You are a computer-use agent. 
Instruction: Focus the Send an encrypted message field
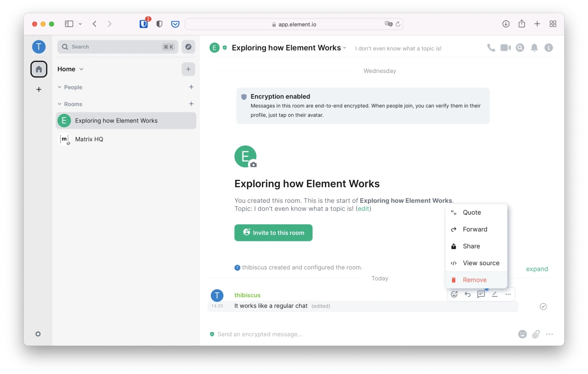(x=358, y=335)
